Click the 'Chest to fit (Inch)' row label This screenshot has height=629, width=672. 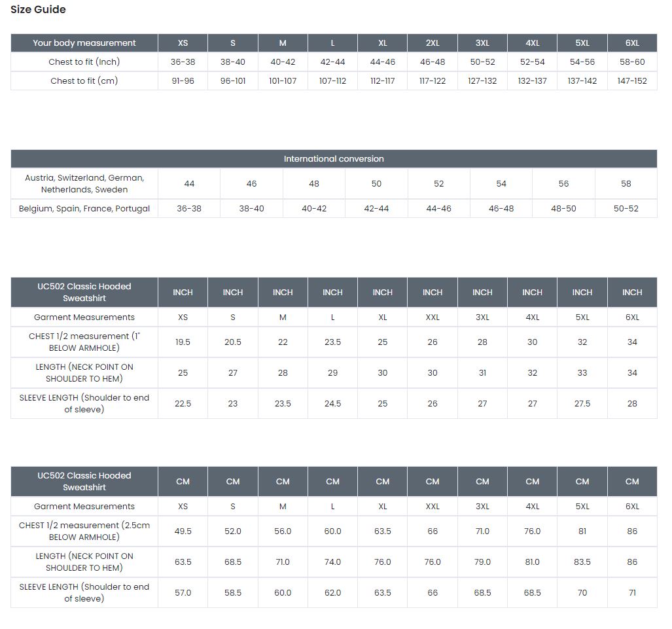[84, 62]
